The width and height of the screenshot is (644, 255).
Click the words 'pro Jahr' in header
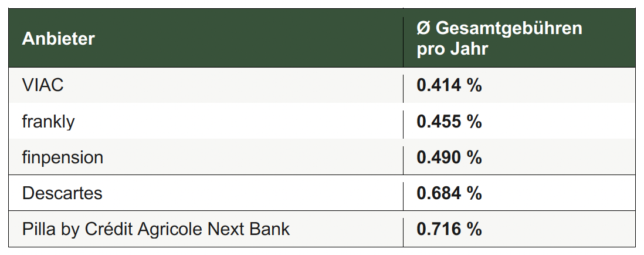tap(452, 49)
